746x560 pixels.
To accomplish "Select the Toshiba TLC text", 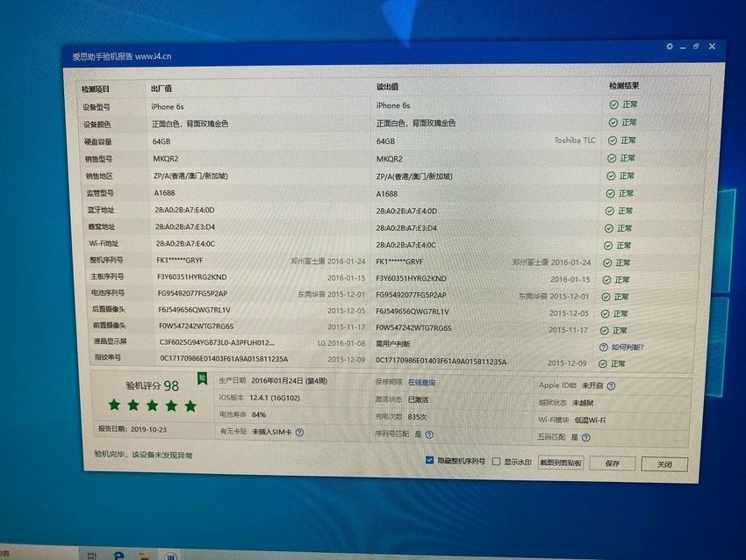I will click(x=575, y=140).
